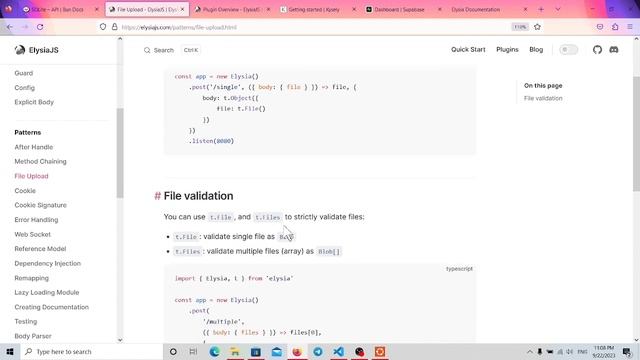Click Windows taskbar search field
Image resolution: width=640 pixels, height=360 pixels.
pyautogui.click(x=91, y=351)
